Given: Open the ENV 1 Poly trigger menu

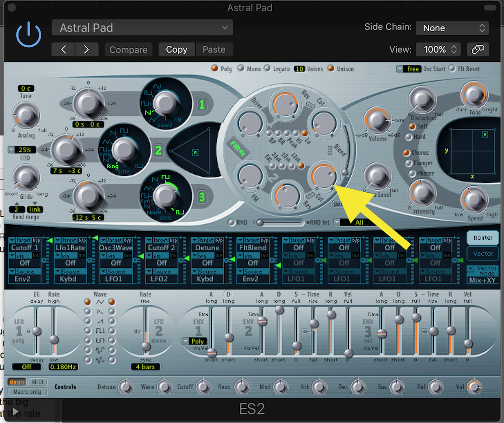Looking at the screenshot, I should click(x=195, y=341).
